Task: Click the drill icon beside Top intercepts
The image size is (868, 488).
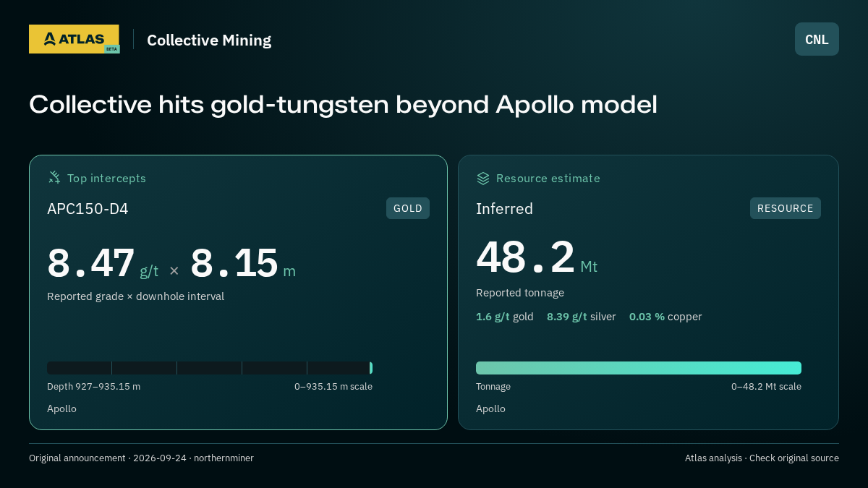Action: coord(54,178)
